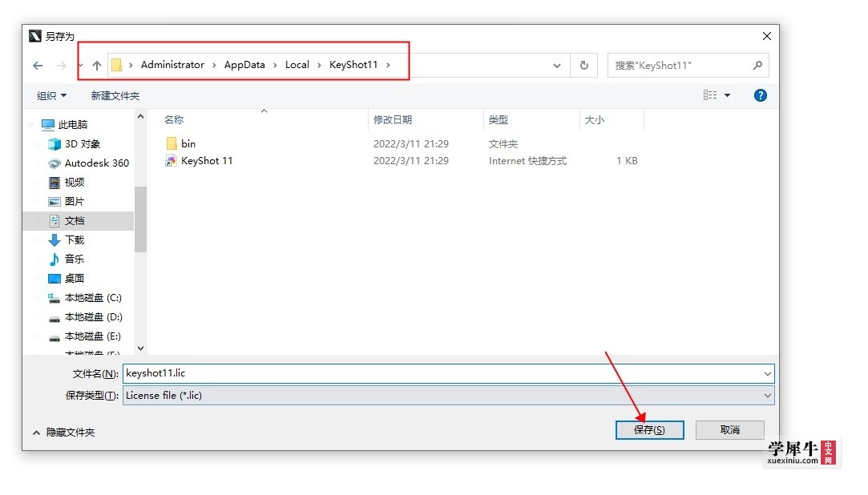Click the 取消 button
The image size is (868, 495).
pyautogui.click(x=729, y=430)
